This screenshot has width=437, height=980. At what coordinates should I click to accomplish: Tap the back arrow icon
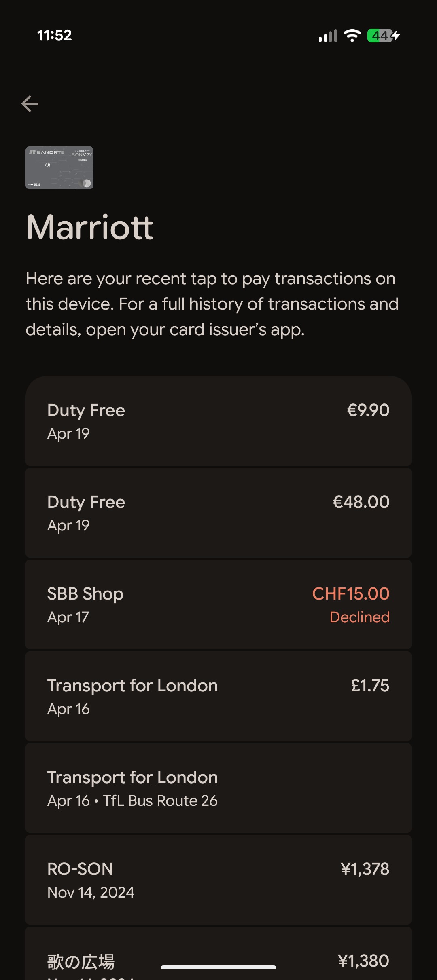(30, 104)
